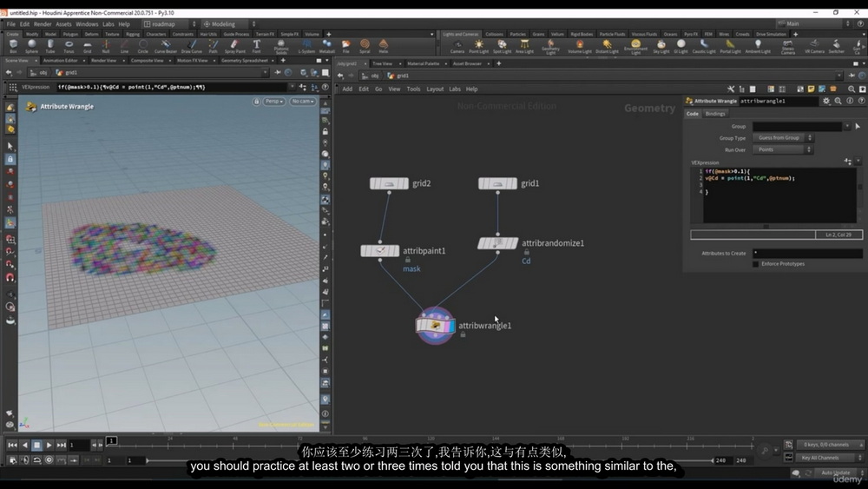
Task: Add a Spot Light
Action: (502, 46)
